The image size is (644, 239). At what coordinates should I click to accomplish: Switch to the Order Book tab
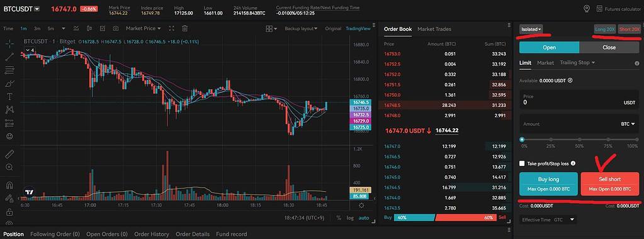tap(398, 29)
